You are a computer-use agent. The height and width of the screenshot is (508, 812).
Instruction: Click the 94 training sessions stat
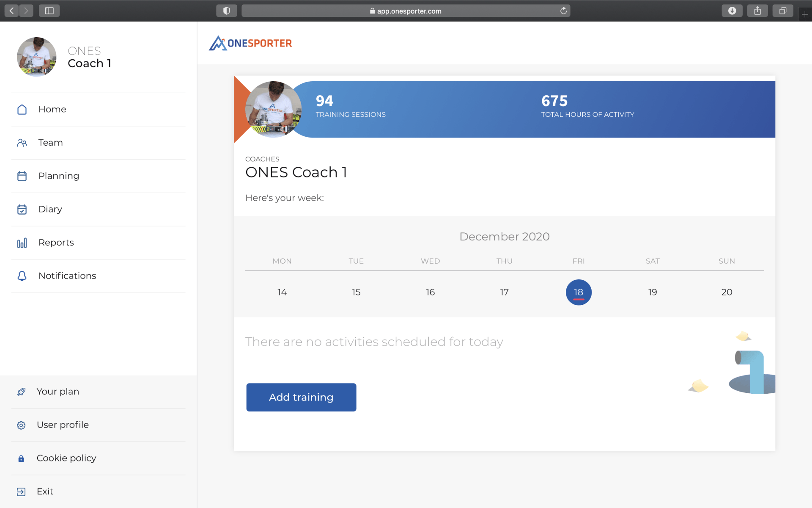(x=351, y=106)
